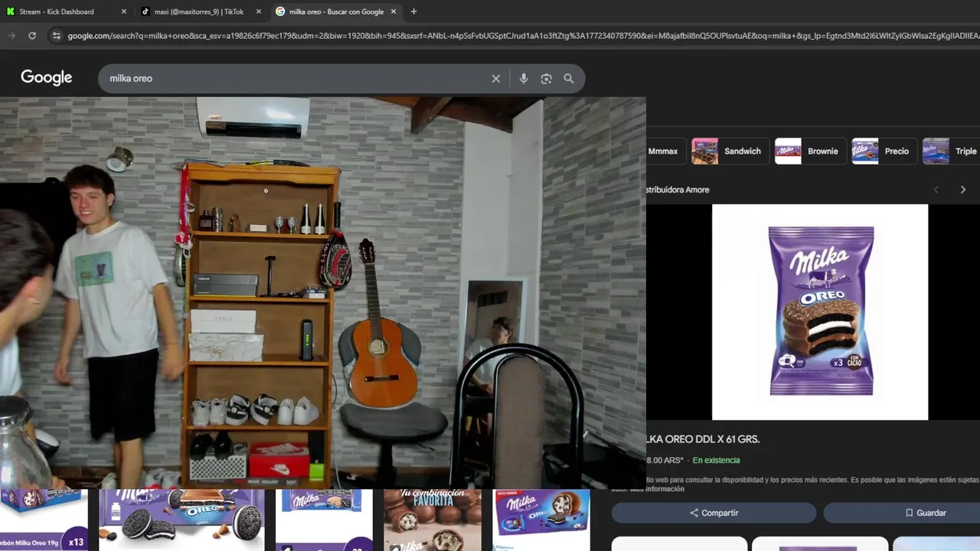Reload the page with the refresh icon
980x551 pixels.
point(32,35)
